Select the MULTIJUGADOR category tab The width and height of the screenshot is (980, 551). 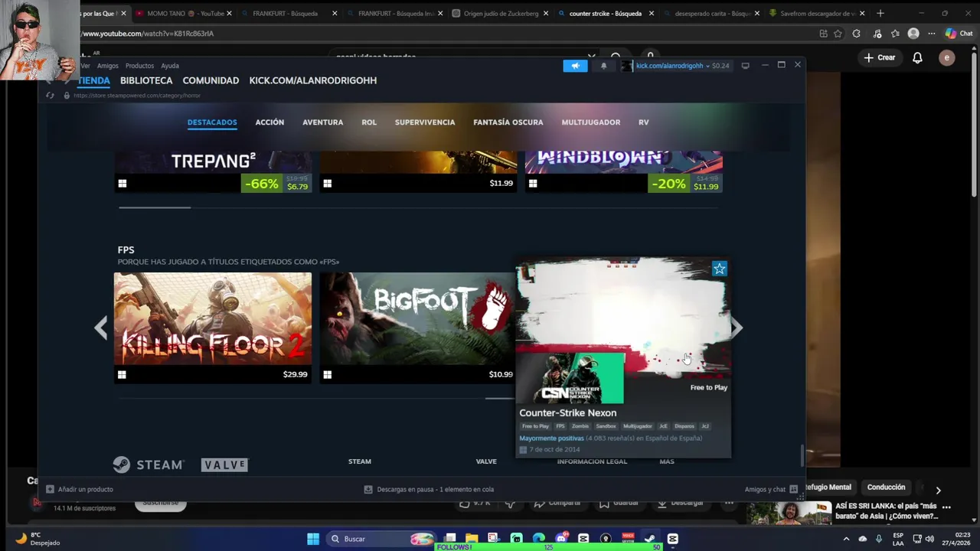(591, 122)
